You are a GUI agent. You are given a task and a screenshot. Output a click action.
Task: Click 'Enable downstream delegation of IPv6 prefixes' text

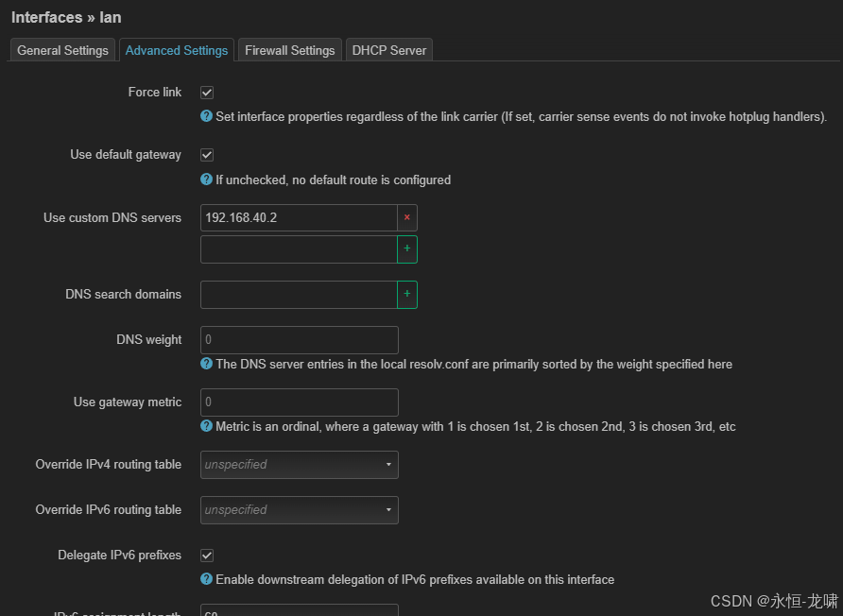click(415, 579)
